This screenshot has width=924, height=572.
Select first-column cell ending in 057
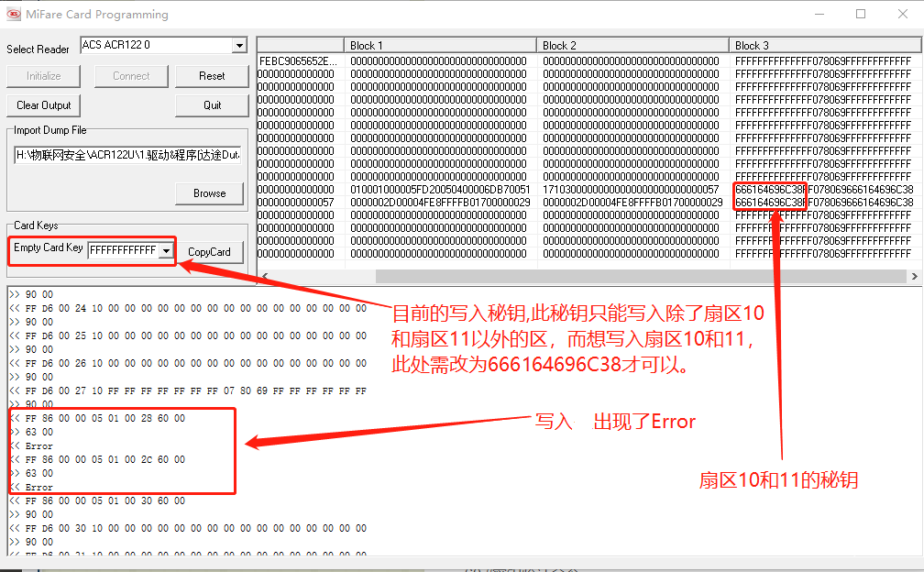click(296, 203)
